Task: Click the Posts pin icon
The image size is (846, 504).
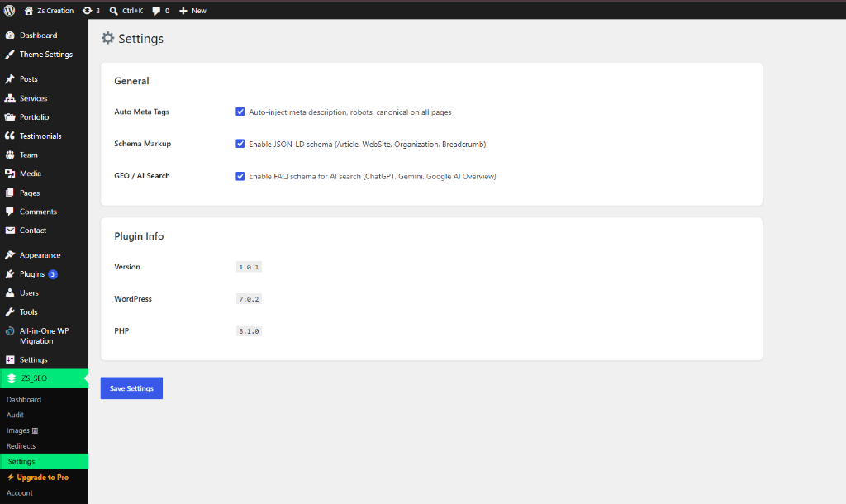Action: point(10,78)
